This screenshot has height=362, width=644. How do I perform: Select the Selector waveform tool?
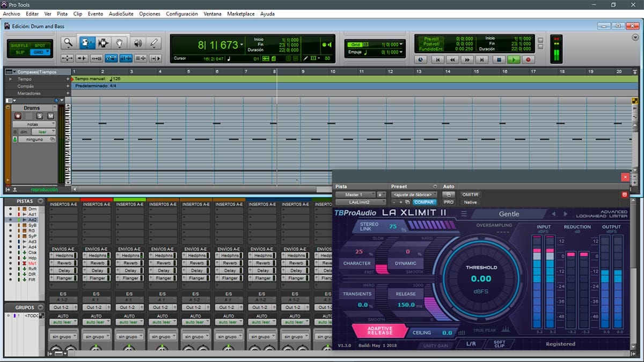click(103, 43)
